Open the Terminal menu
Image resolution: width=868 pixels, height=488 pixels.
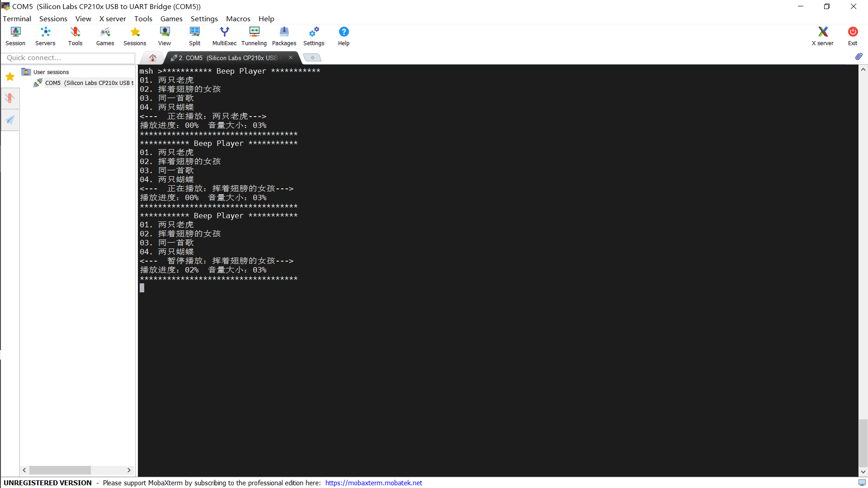pyautogui.click(x=17, y=19)
